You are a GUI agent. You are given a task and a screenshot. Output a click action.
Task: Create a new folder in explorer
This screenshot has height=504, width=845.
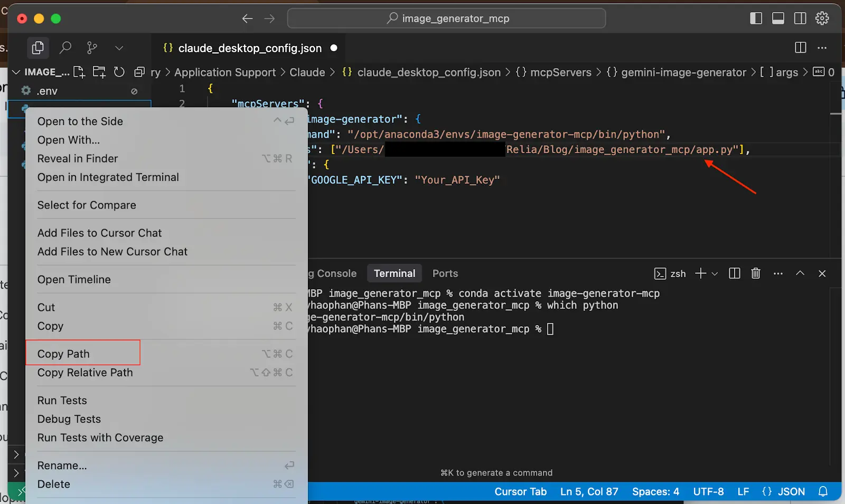(99, 72)
